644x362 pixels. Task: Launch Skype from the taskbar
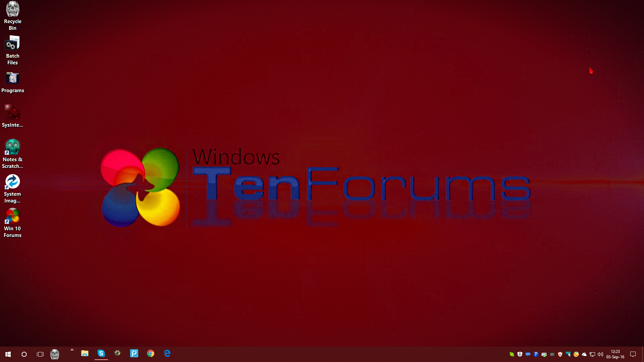click(101, 354)
